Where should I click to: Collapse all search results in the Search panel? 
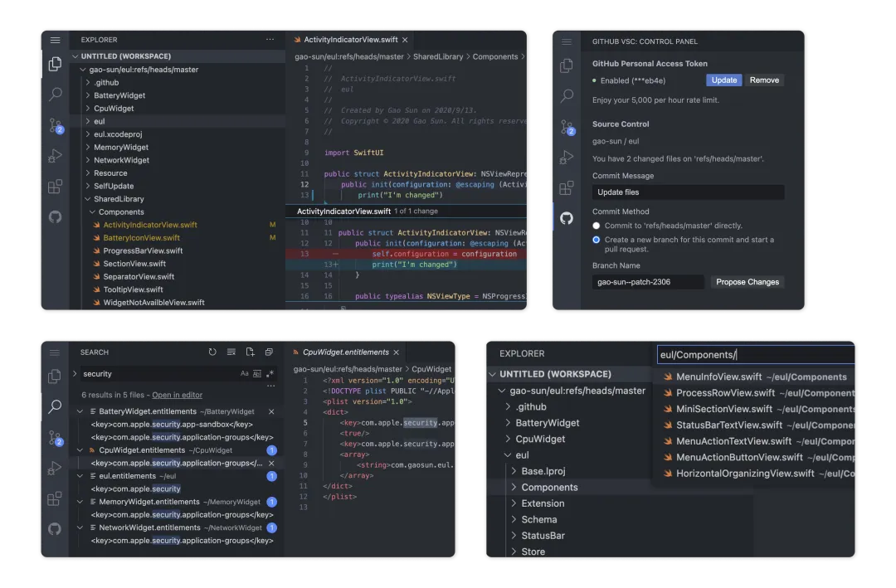(x=269, y=352)
